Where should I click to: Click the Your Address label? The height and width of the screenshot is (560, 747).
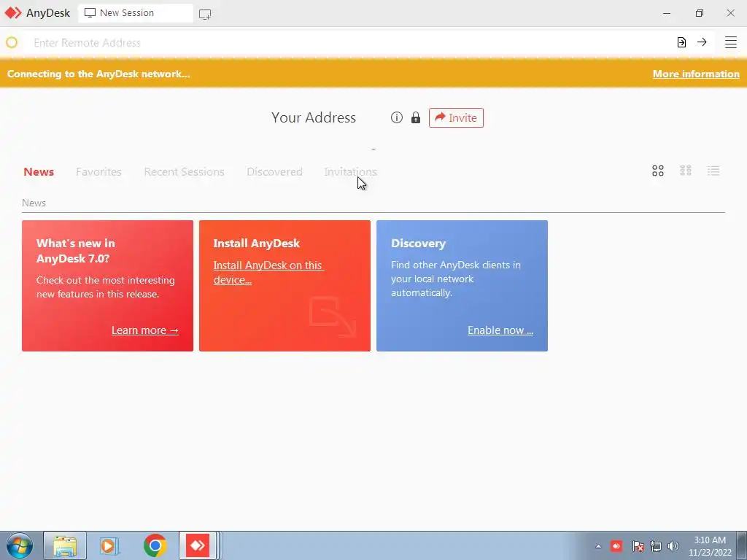(314, 117)
